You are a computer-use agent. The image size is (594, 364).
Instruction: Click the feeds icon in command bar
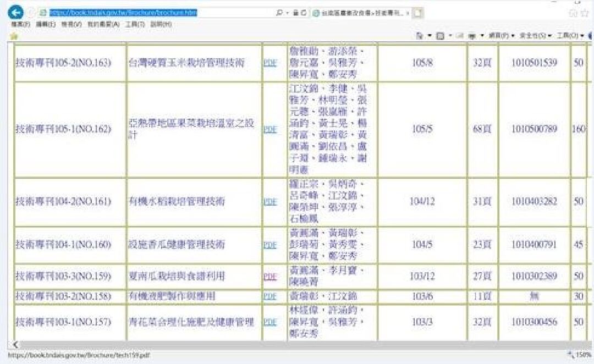click(440, 36)
